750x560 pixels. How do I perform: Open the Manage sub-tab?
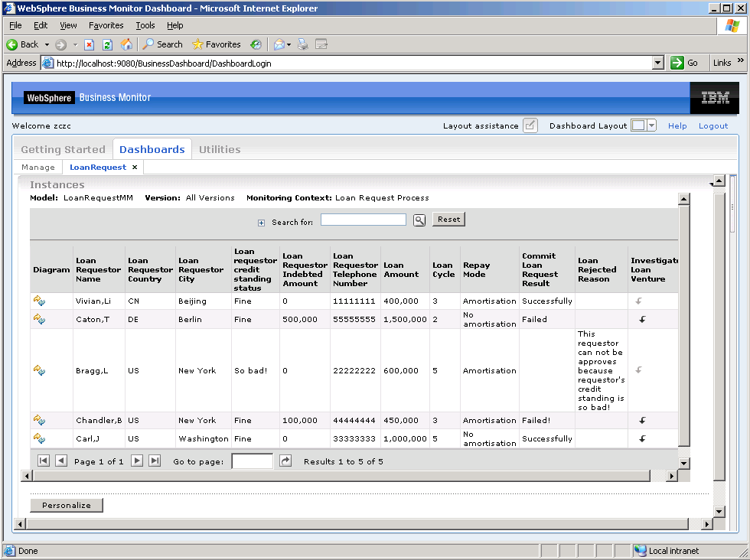click(38, 167)
